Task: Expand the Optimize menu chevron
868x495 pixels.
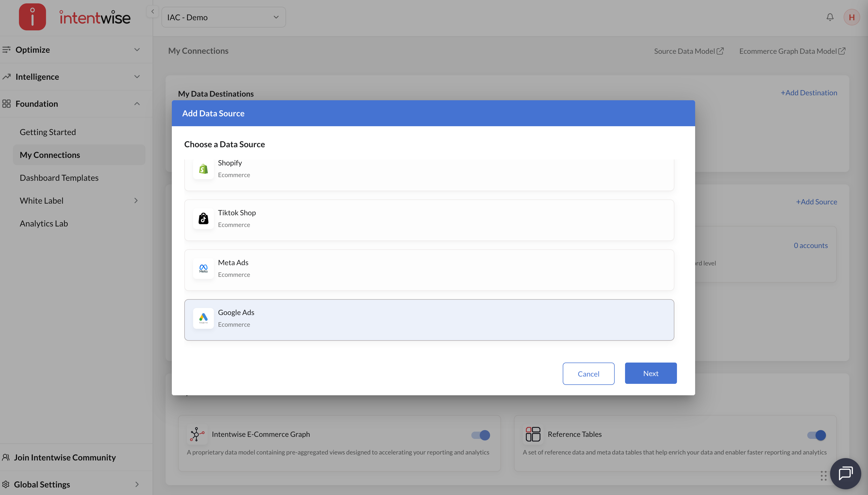Action: pyautogui.click(x=137, y=50)
